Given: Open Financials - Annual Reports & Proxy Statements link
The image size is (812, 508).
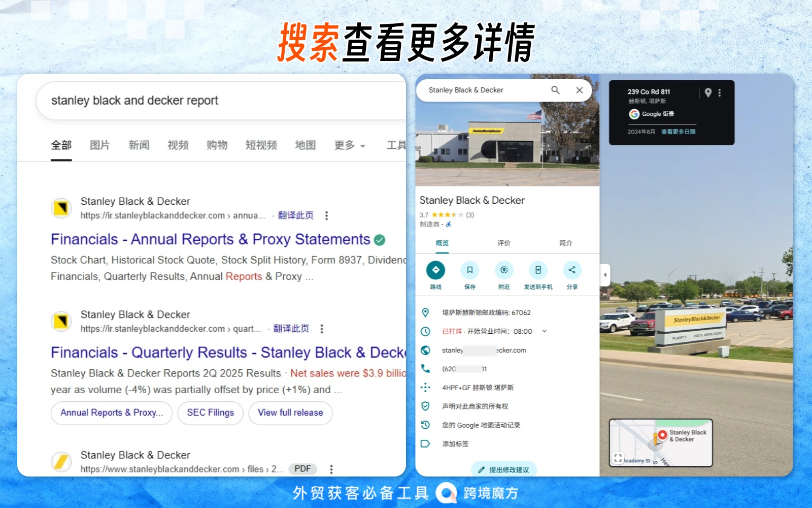Looking at the screenshot, I should point(210,239).
